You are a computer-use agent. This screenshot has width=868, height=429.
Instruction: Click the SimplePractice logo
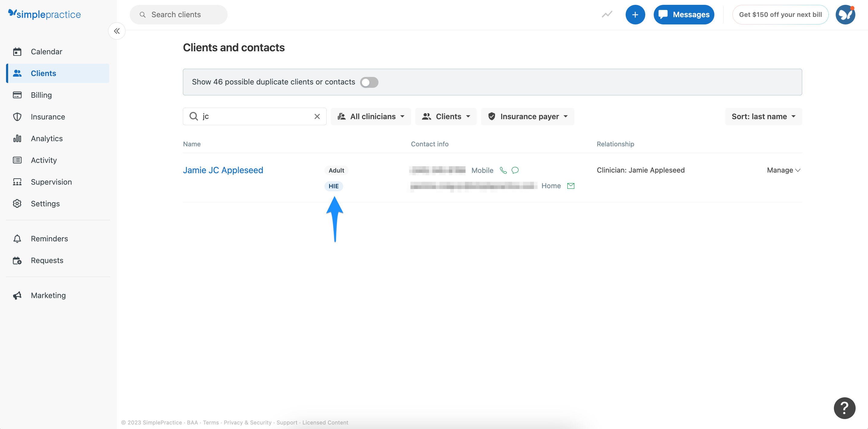tap(44, 14)
